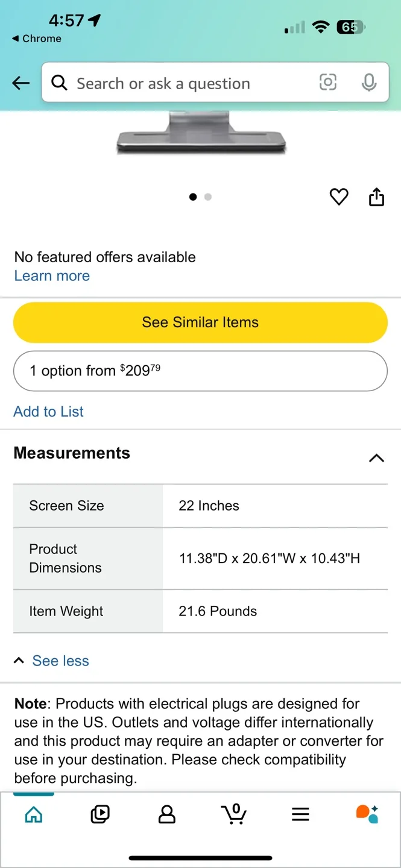This screenshot has width=401, height=868.
Task: Collapse the Measurements section chevron
Action: click(376, 458)
